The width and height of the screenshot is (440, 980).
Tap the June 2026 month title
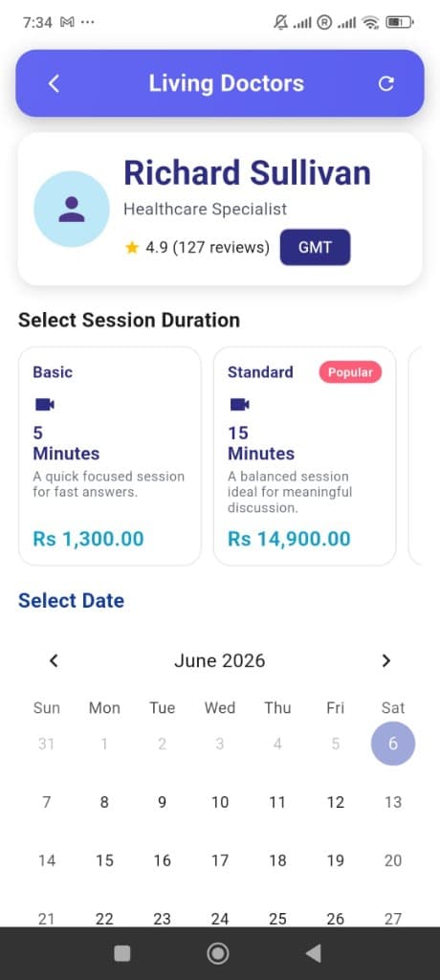219,660
